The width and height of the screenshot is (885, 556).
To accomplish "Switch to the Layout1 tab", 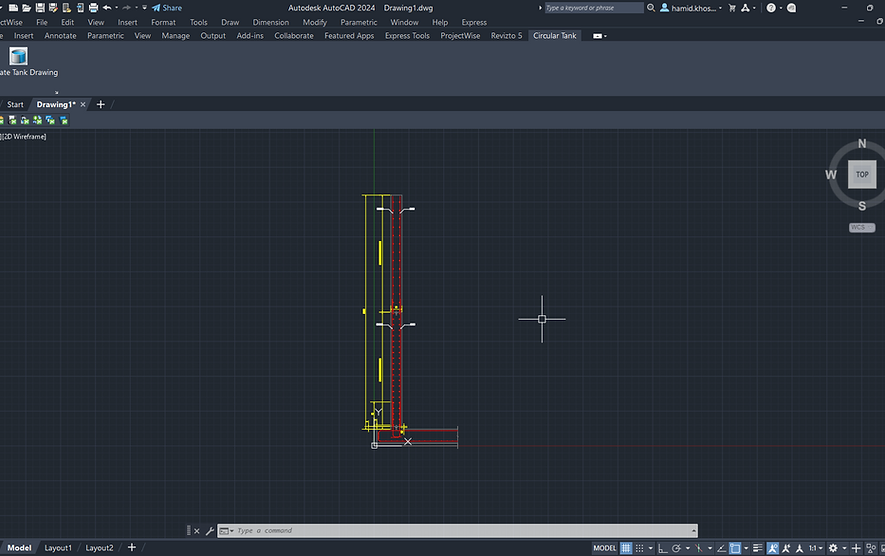I will (x=58, y=548).
